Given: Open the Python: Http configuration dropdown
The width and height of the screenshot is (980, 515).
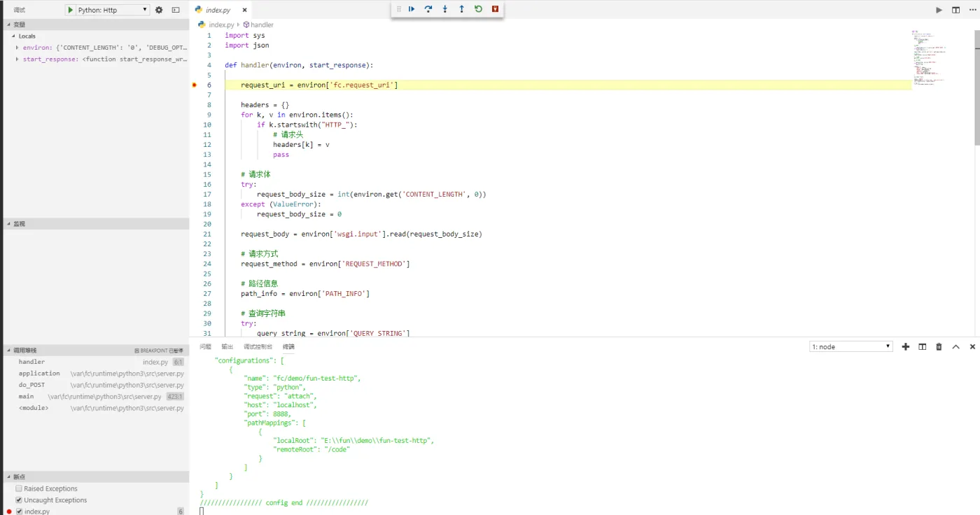Looking at the screenshot, I should pyautogui.click(x=107, y=10).
